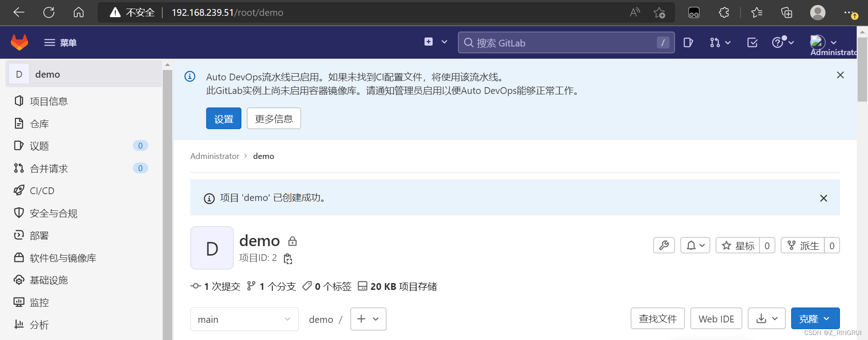868x340 pixels.
Task: Click the star count 0
Action: pyautogui.click(x=767, y=245)
